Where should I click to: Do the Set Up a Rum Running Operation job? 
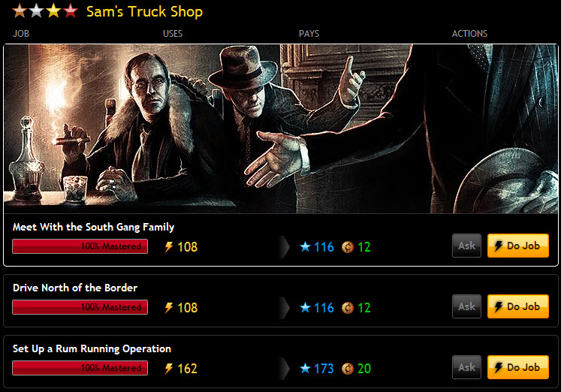click(518, 367)
